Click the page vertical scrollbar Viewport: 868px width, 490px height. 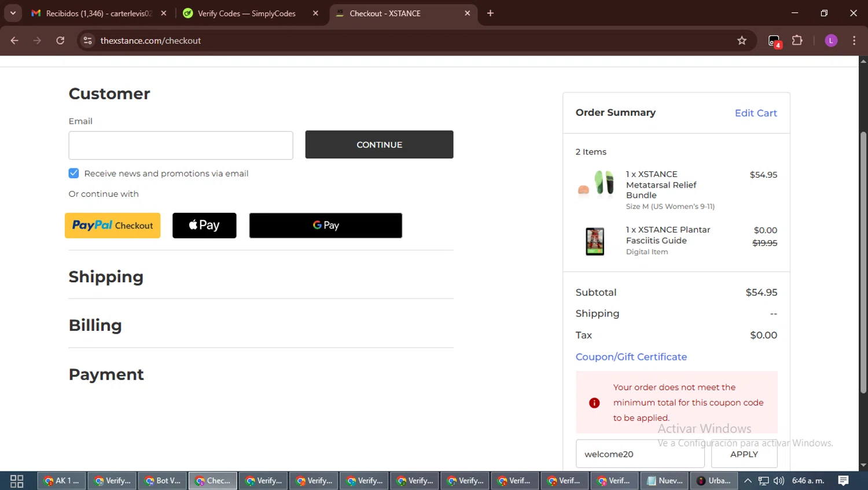(x=863, y=263)
